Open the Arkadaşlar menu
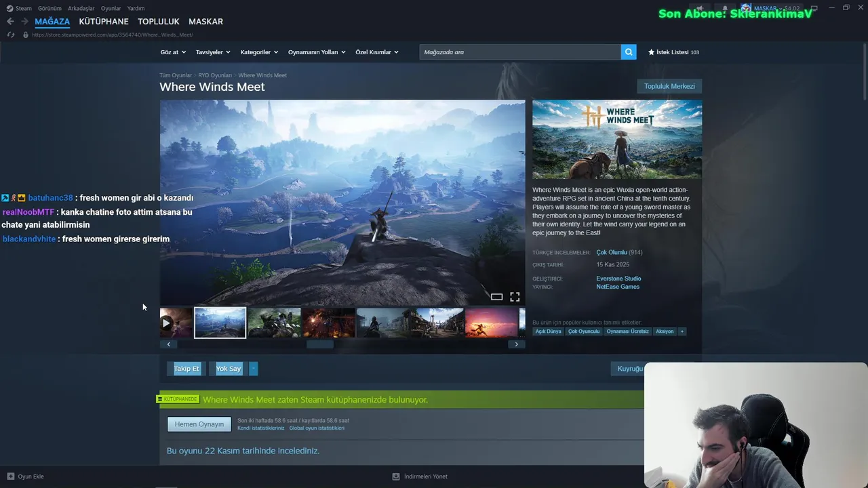The image size is (868, 488). pyautogui.click(x=81, y=8)
